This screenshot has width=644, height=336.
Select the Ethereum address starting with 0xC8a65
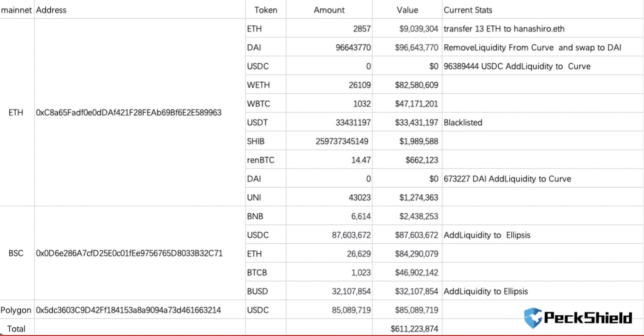(x=129, y=113)
